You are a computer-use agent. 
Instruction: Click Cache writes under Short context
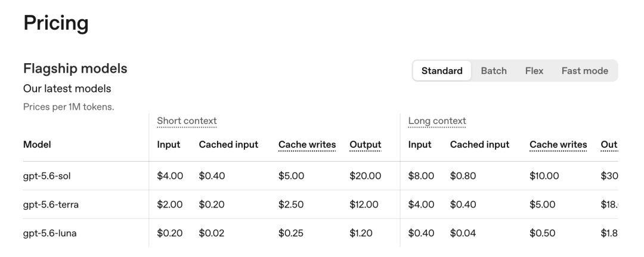(307, 144)
